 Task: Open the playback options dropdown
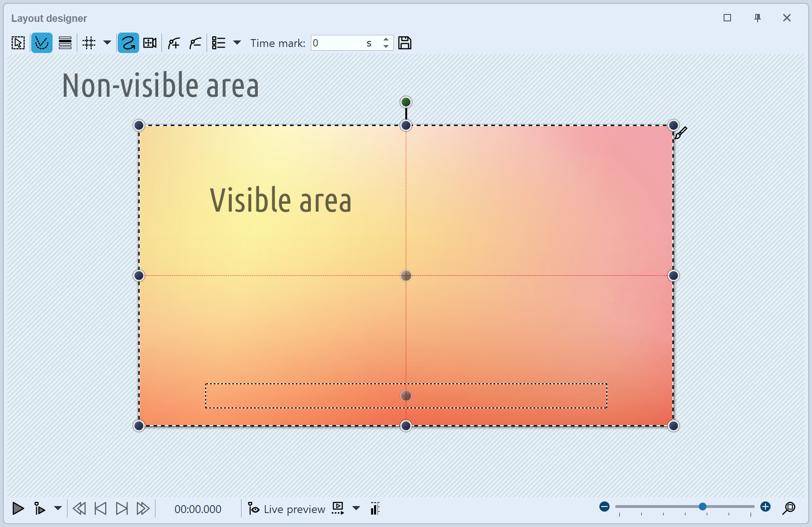pyautogui.click(x=58, y=509)
